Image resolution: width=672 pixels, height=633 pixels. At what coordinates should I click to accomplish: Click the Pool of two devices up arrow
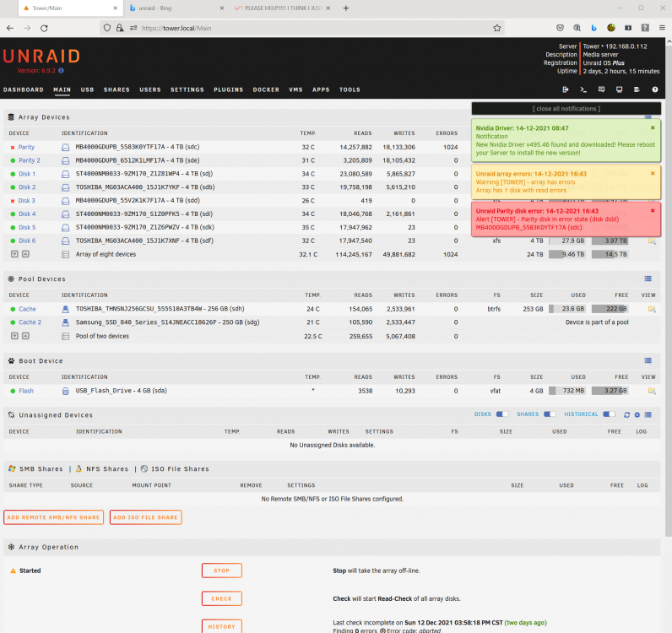coord(25,336)
